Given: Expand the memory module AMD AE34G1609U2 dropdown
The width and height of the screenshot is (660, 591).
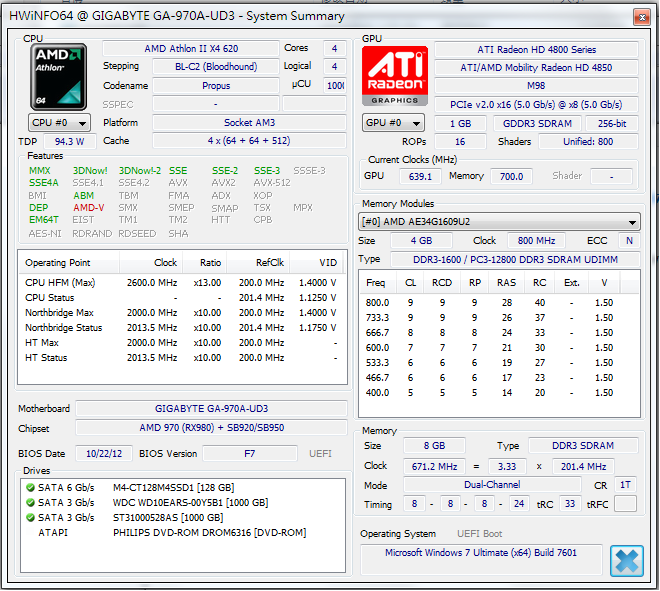Looking at the screenshot, I should click(x=499, y=222).
